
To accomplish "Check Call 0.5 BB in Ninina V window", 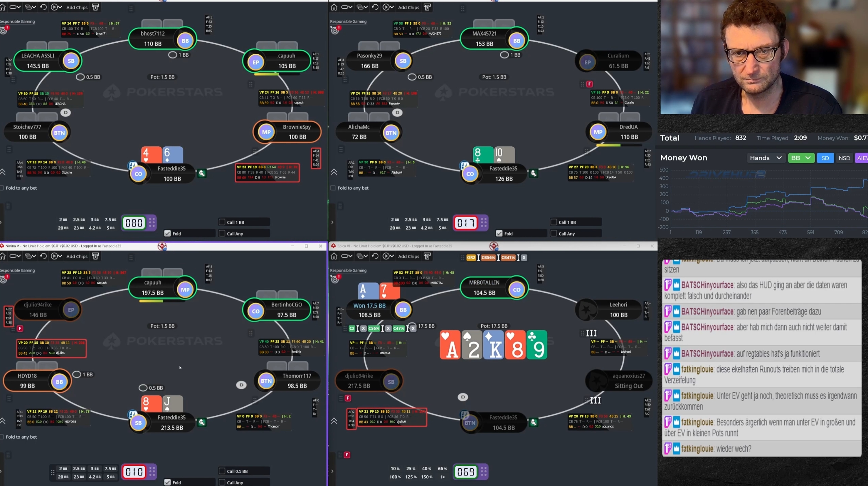I will 222,471.
